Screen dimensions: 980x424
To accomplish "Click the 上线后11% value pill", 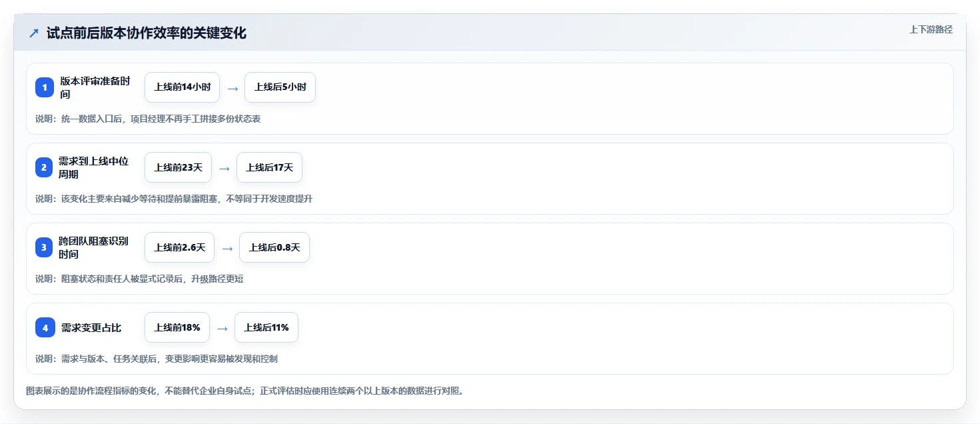I will (x=266, y=327).
